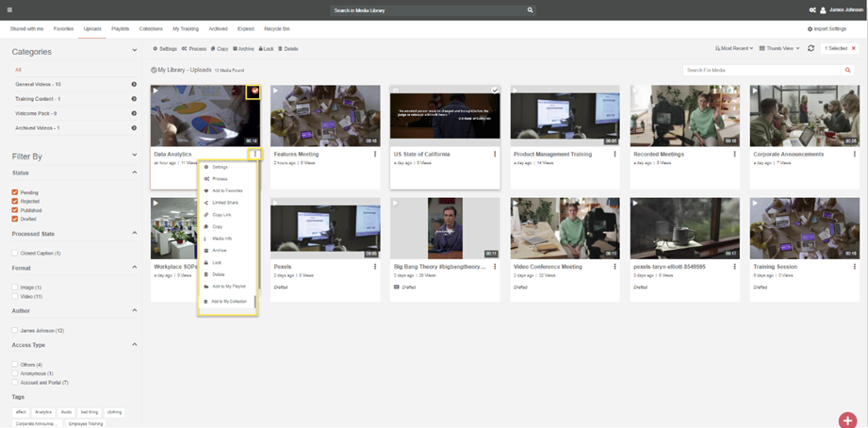The height and width of the screenshot is (428, 868).
Task: Open the Recorded Meetings video thumbnail
Action: coord(684,115)
